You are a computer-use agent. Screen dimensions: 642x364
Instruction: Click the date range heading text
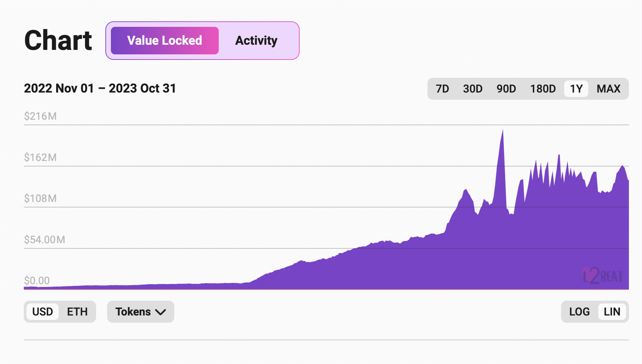coord(100,88)
